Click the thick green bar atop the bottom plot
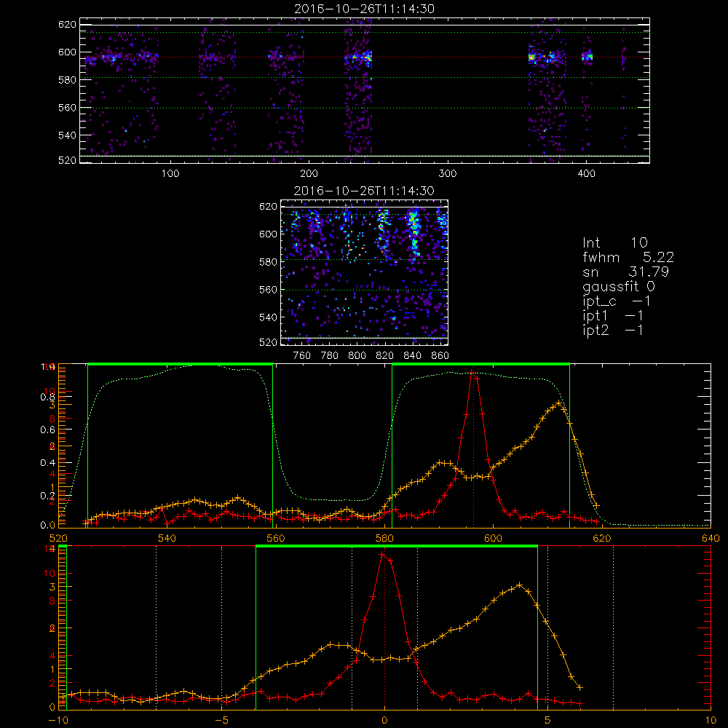728x728 pixels. (397, 547)
